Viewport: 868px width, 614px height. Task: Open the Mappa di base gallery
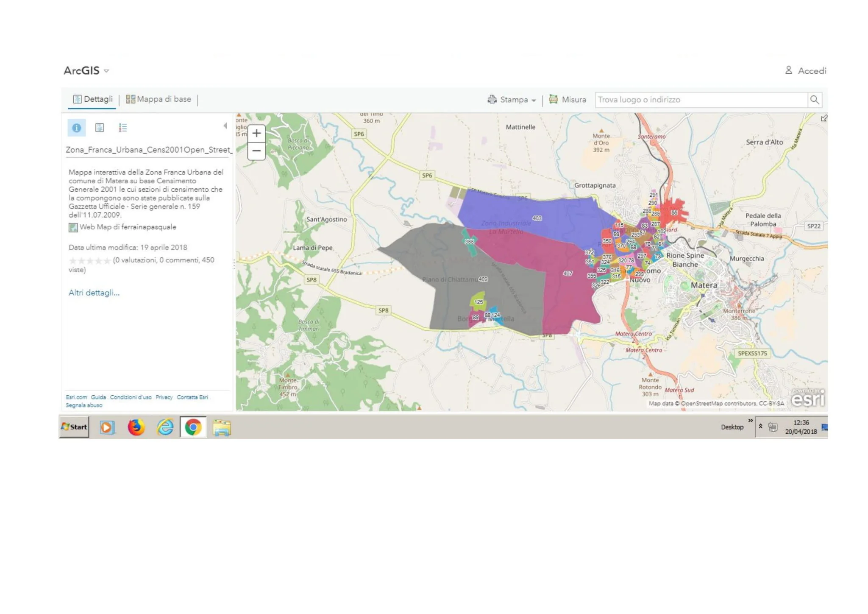tap(159, 99)
